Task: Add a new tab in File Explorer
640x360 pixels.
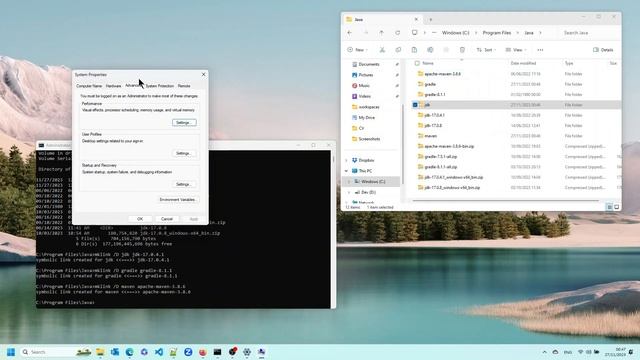Action: [430, 19]
